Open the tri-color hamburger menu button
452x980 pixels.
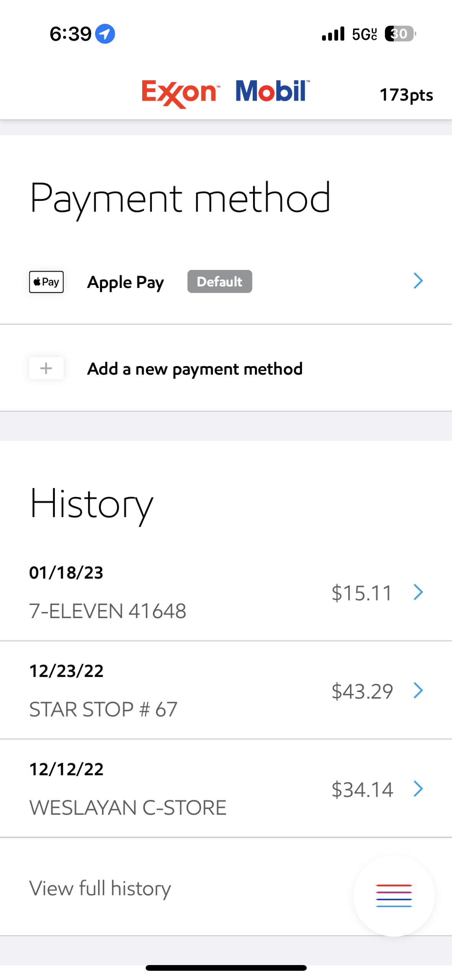click(x=394, y=895)
